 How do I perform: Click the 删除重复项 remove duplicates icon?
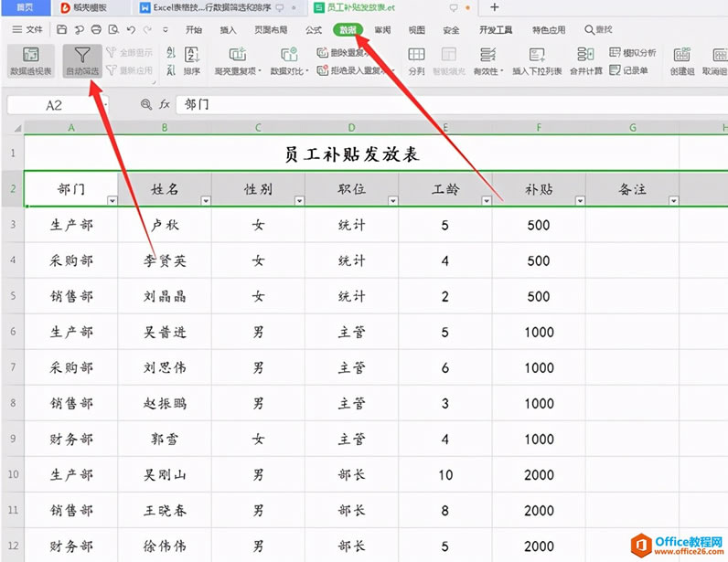click(322, 52)
